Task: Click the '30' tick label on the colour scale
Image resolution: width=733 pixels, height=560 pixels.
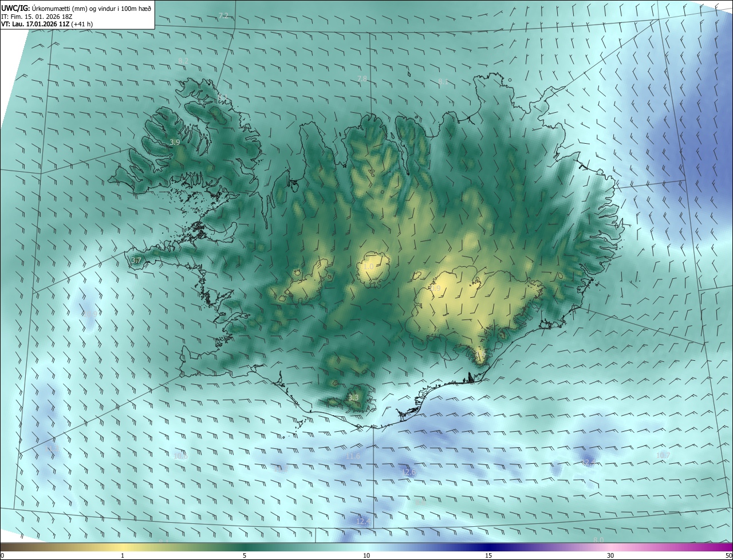Action: pyautogui.click(x=610, y=555)
